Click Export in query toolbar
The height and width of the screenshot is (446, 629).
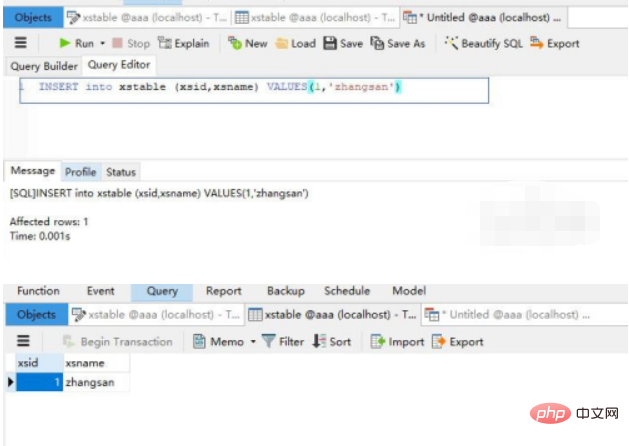click(x=554, y=43)
